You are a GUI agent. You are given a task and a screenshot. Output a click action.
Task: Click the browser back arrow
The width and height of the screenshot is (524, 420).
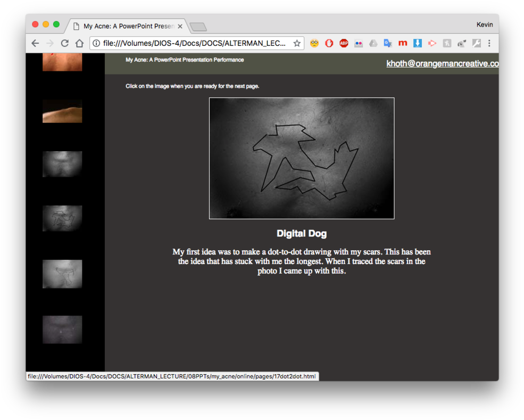35,44
